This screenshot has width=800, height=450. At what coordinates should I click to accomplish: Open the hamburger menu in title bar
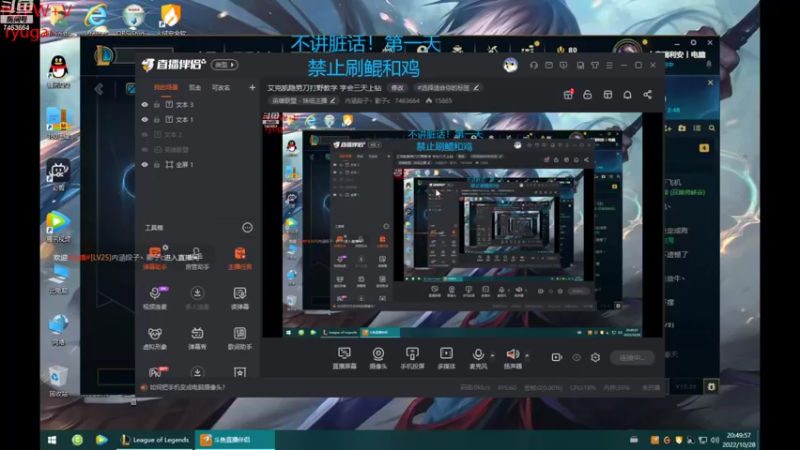point(609,65)
